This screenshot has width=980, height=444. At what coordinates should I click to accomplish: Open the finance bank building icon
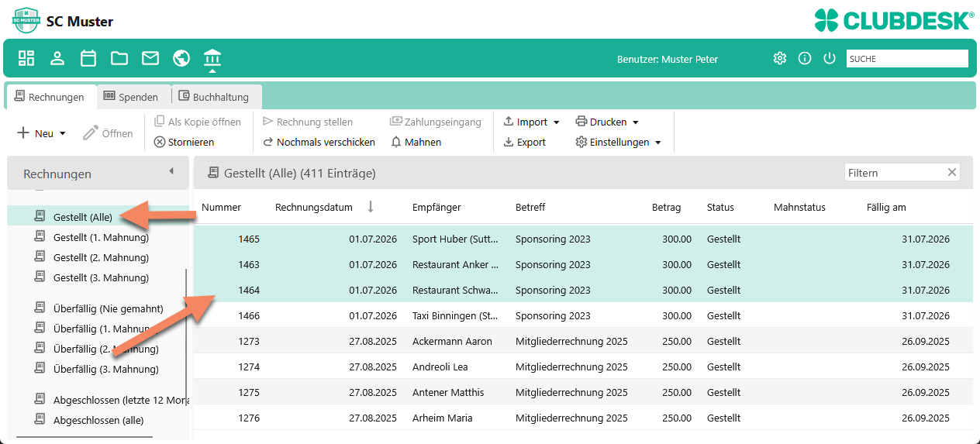click(212, 57)
